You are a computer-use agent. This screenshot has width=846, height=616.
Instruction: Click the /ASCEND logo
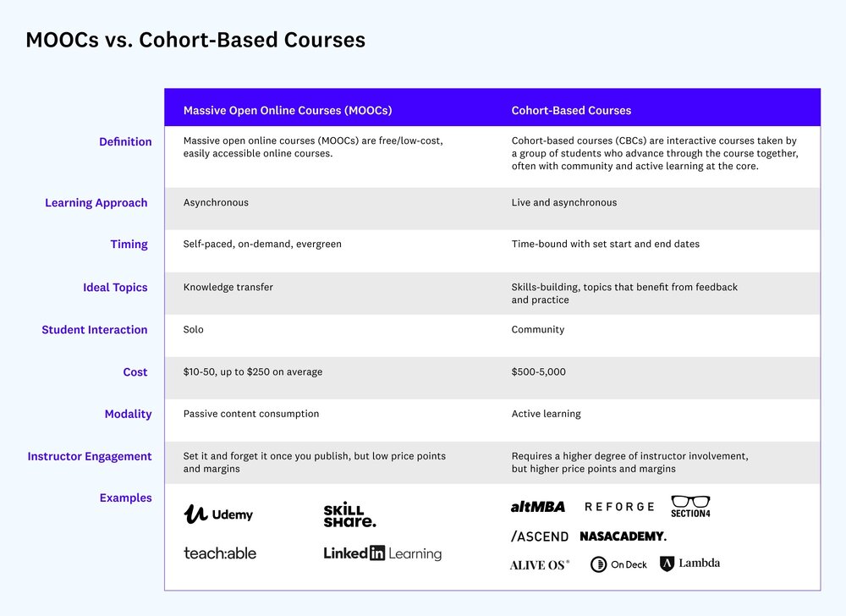(x=540, y=536)
